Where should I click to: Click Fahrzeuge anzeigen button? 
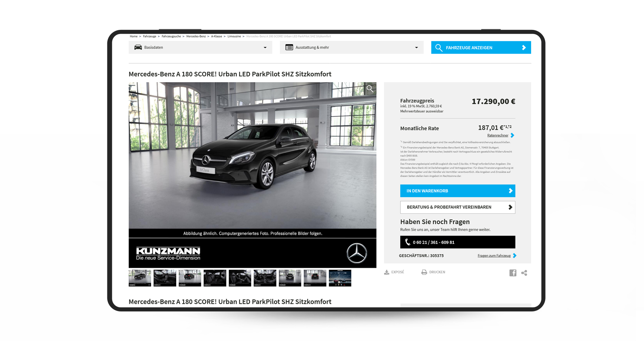pyautogui.click(x=481, y=47)
